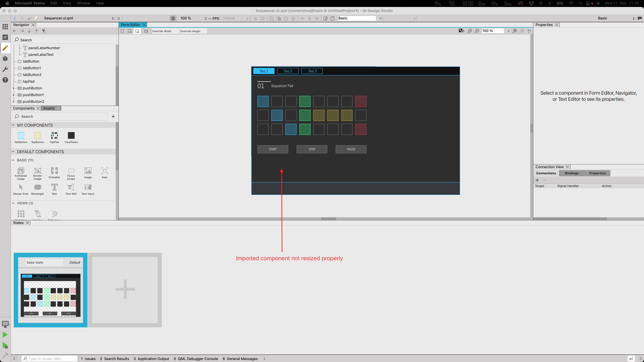Viewport: 644px width, 362px height.
Task: Open the Welcome mode grid icon
Action: [x=5, y=27]
